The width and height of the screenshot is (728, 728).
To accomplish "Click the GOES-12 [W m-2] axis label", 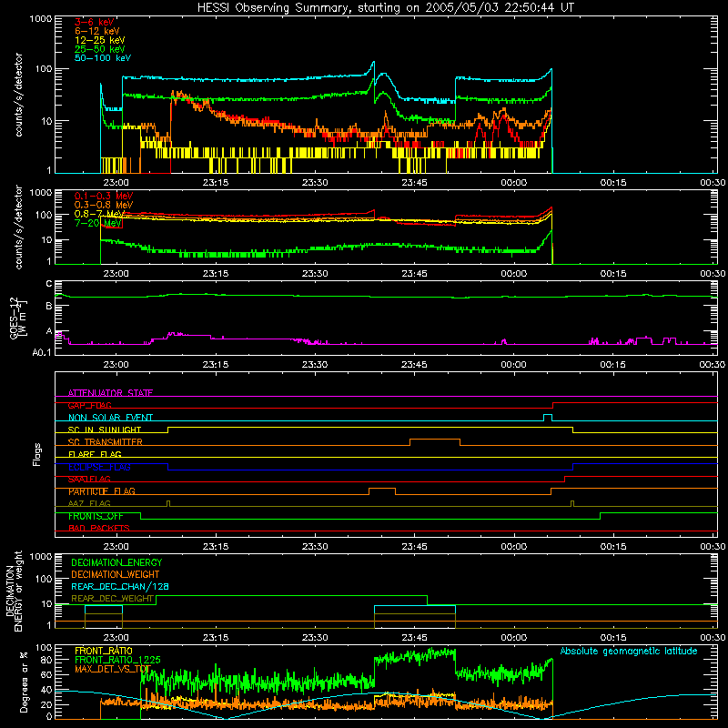I will click(x=17, y=318).
